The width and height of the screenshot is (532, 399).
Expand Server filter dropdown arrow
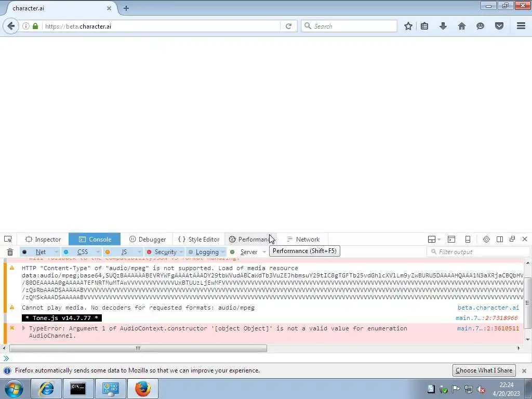[264, 252]
